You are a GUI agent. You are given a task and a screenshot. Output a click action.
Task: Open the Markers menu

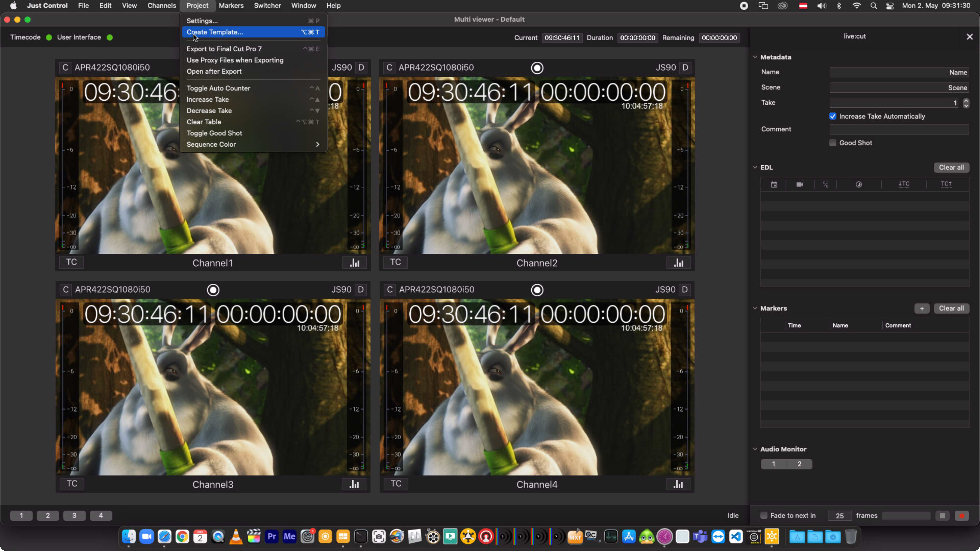pyautogui.click(x=231, y=6)
